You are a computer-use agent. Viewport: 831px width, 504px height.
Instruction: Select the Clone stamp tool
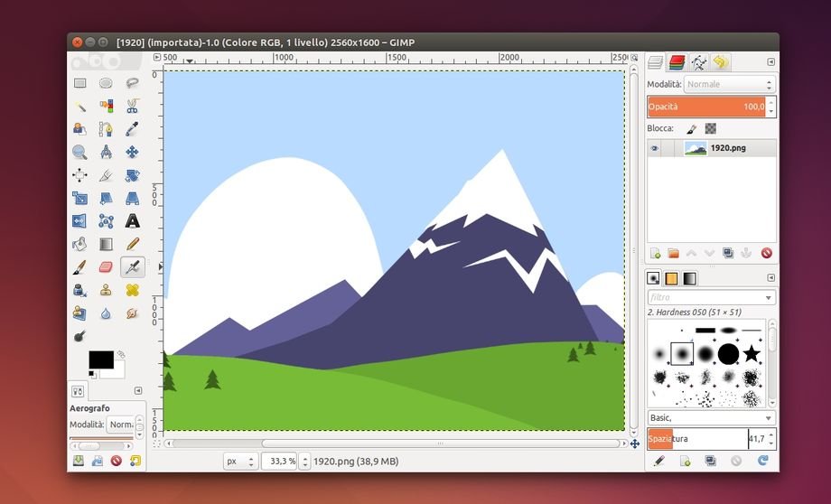click(x=106, y=290)
